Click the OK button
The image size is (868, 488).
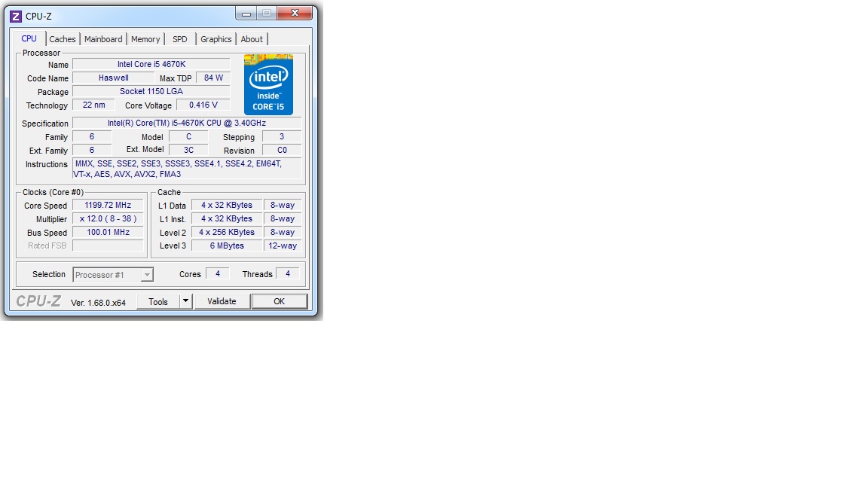click(x=279, y=301)
